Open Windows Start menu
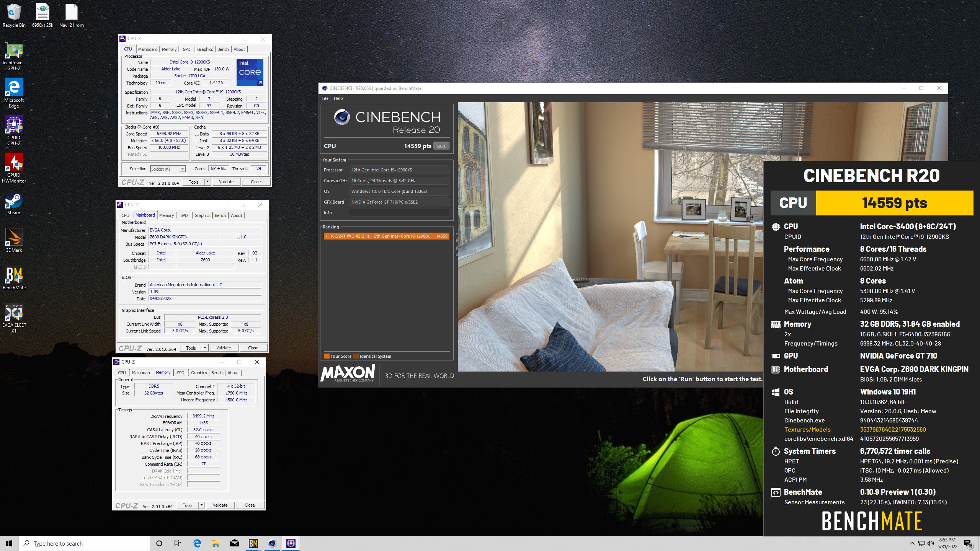The height and width of the screenshot is (551, 980). [x=9, y=543]
